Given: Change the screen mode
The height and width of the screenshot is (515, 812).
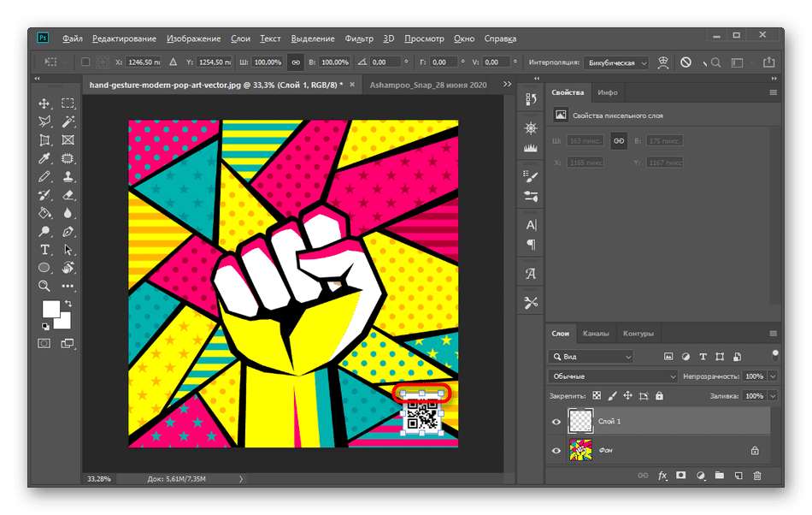Looking at the screenshot, I should pyautogui.click(x=68, y=344).
